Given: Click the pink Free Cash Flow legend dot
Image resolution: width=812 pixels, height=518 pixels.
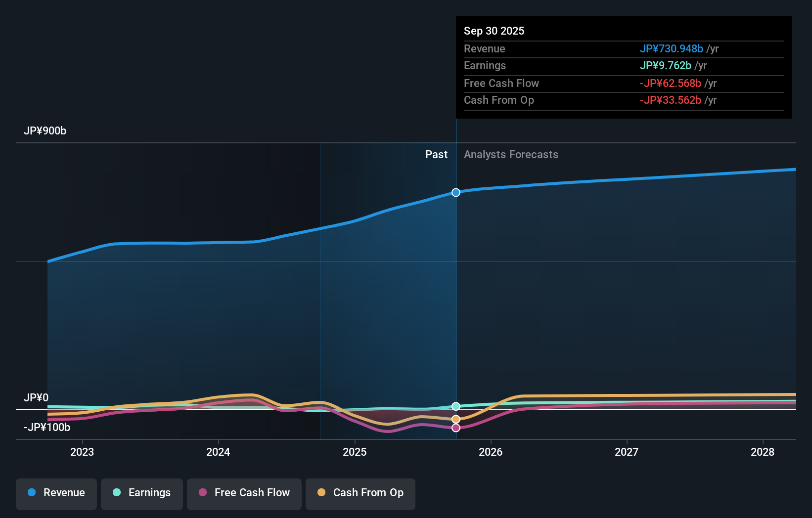Looking at the screenshot, I should [202, 493].
